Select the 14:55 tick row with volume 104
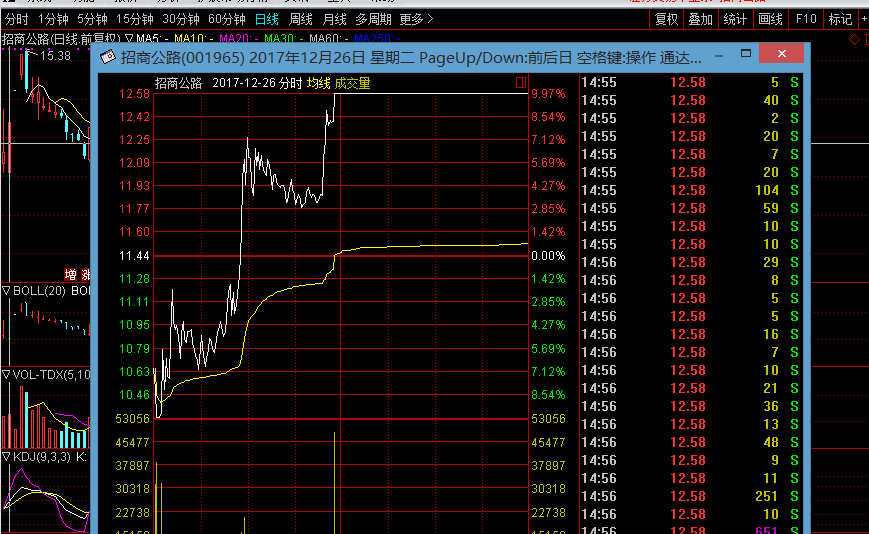The width and height of the screenshot is (869, 534). click(690, 190)
